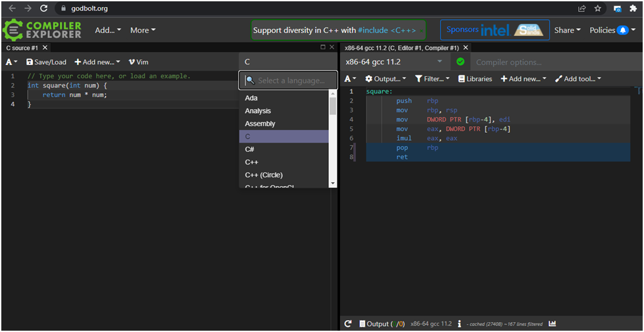Click the Compiler Explorer logo
644x332 pixels.
pyautogui.click(x=42, y=30)
